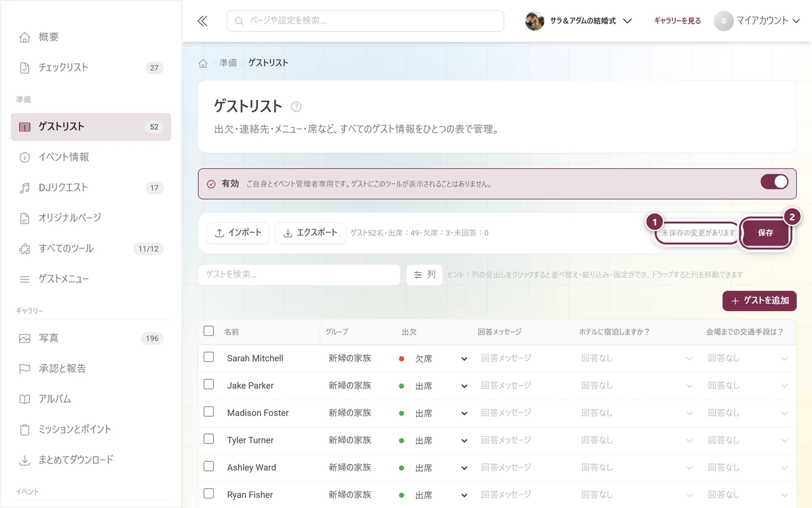Click the イベント情報 info icon
Screen dimensions: 812x508
click(25, 157)
